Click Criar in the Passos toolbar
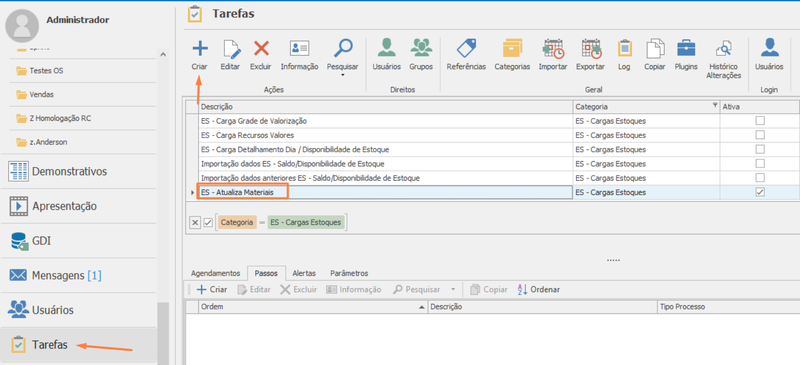This screenshot has height=365, width=800. point(212,289)
